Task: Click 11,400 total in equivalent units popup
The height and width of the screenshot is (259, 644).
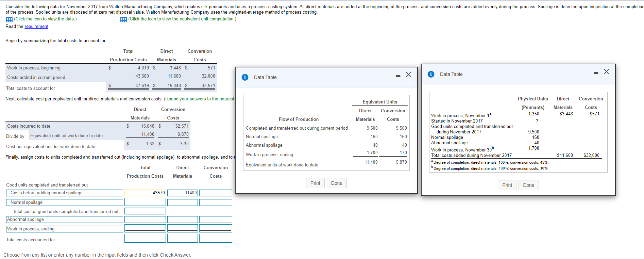Action: [x=371, y=162]
